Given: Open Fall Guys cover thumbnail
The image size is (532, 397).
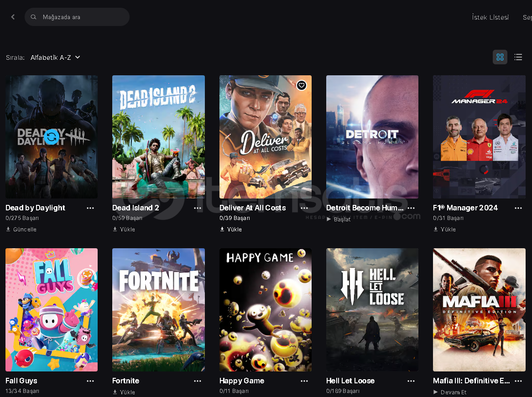Looking at the screenshot, I should (x=52, y=310).
